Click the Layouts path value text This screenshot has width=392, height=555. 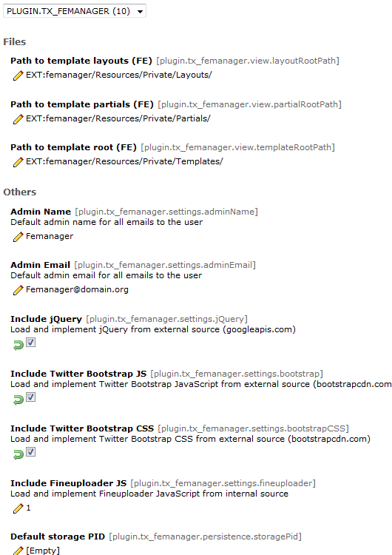[119, 75]
